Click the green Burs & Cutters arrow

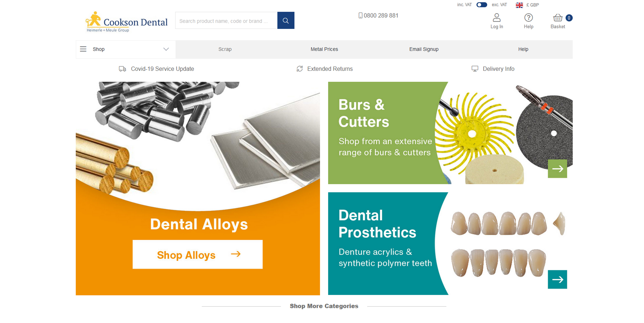point(557,169)
